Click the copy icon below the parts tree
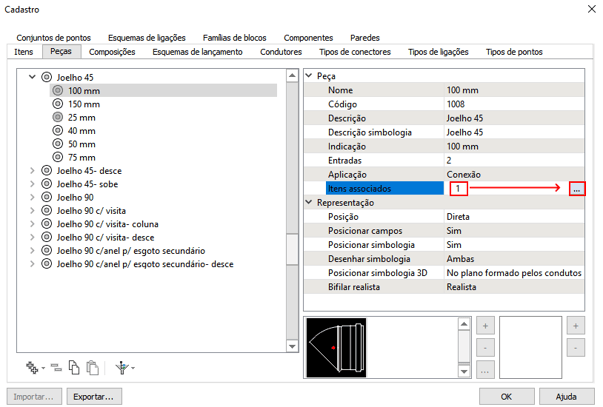Image resolution: width=603 pixels, height=407 pixels. coord(74,367)
